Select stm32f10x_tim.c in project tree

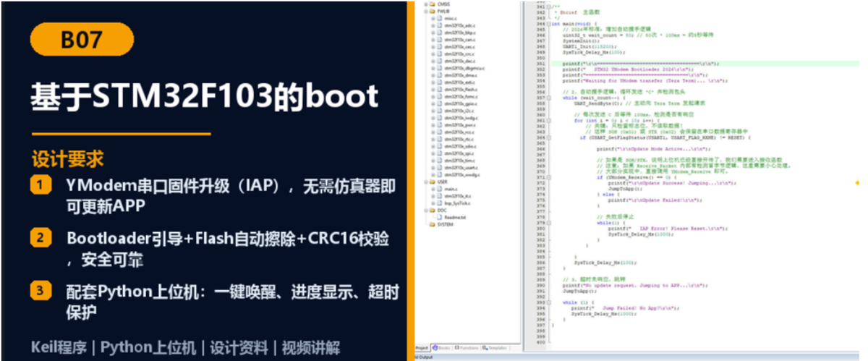[x=461, y=161]
